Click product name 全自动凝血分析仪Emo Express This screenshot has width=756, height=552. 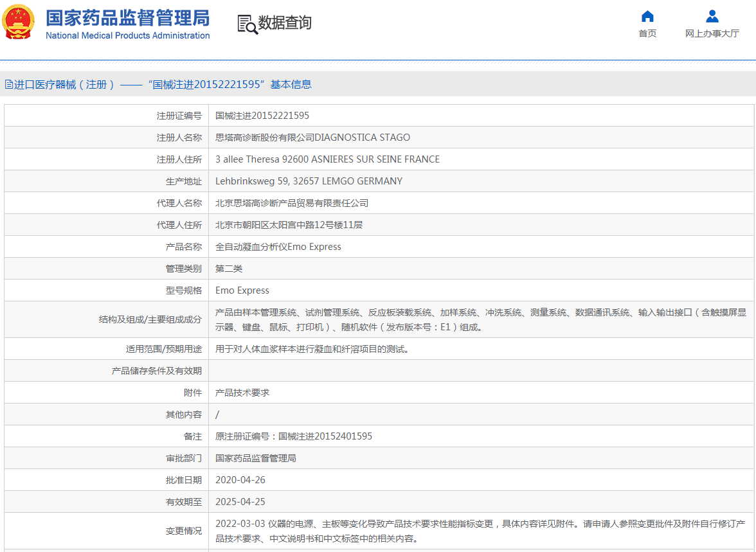278,247
